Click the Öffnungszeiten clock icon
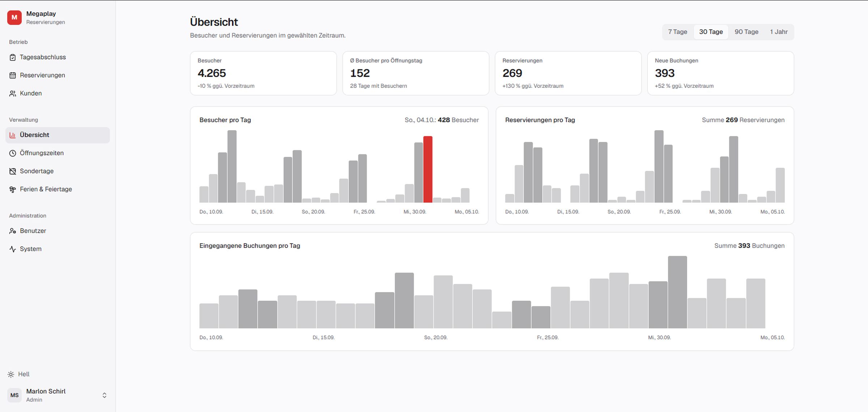This screenshot has height=412, width=868. [13, 153]
